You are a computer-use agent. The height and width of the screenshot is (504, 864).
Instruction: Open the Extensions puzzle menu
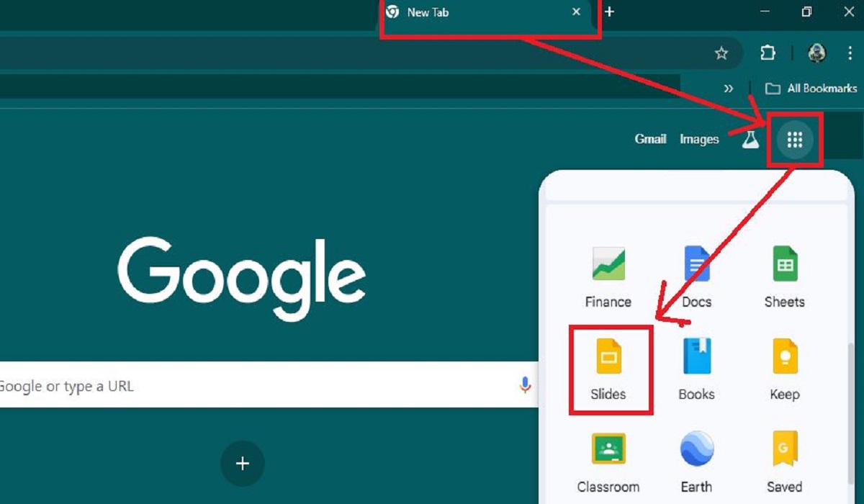(x=768, y=53)
